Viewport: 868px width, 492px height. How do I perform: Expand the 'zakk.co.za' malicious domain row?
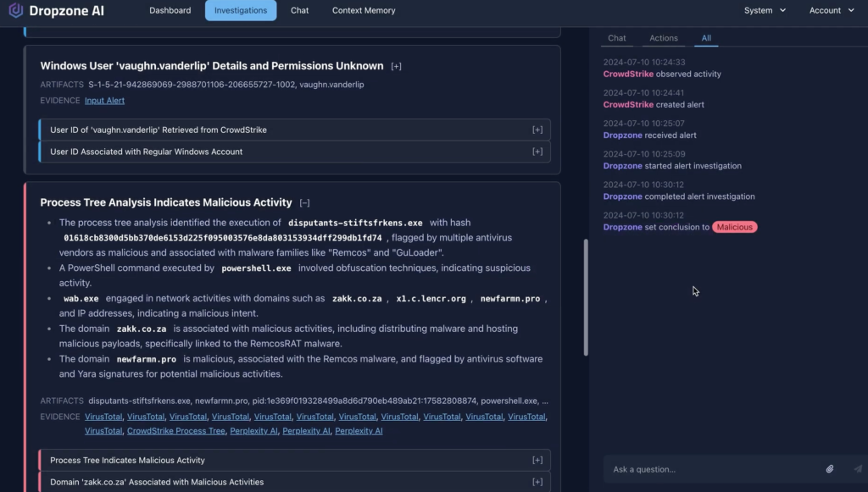(537, 482)
